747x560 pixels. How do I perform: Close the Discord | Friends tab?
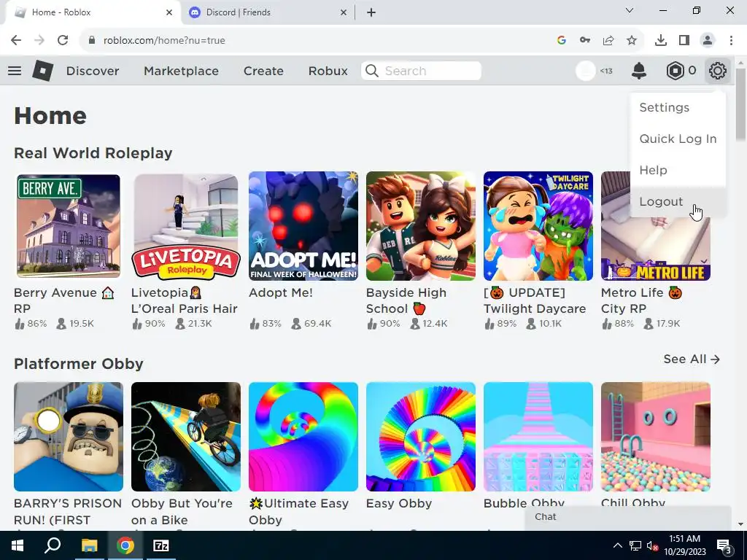[x=344, y=12]
